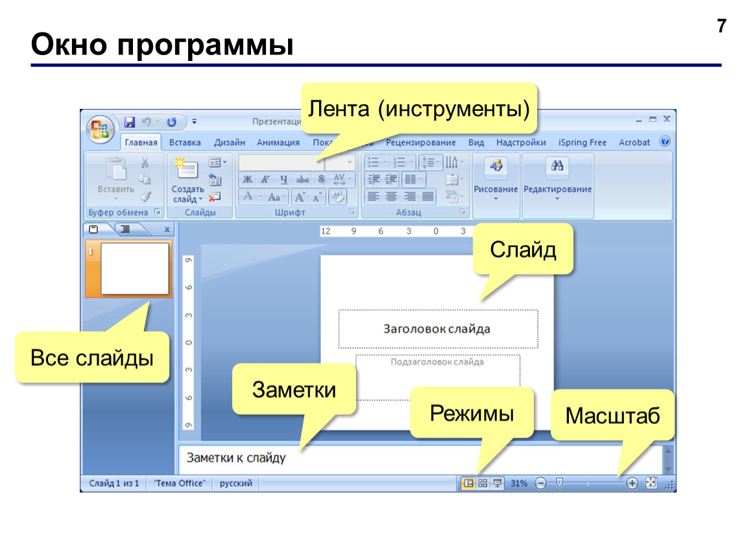
Task: Center the text alignment
Action: (392, 196)
